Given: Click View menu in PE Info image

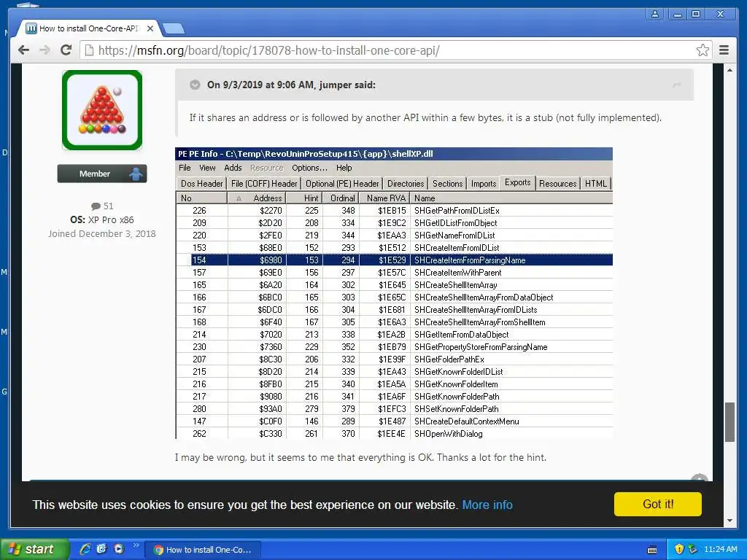Looking at the screenshot, I should (x=207, y=168).
